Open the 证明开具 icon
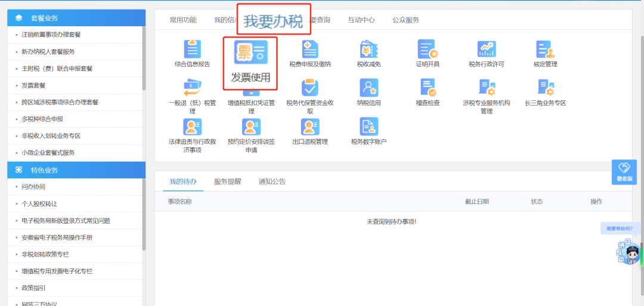 pos(428,50)
